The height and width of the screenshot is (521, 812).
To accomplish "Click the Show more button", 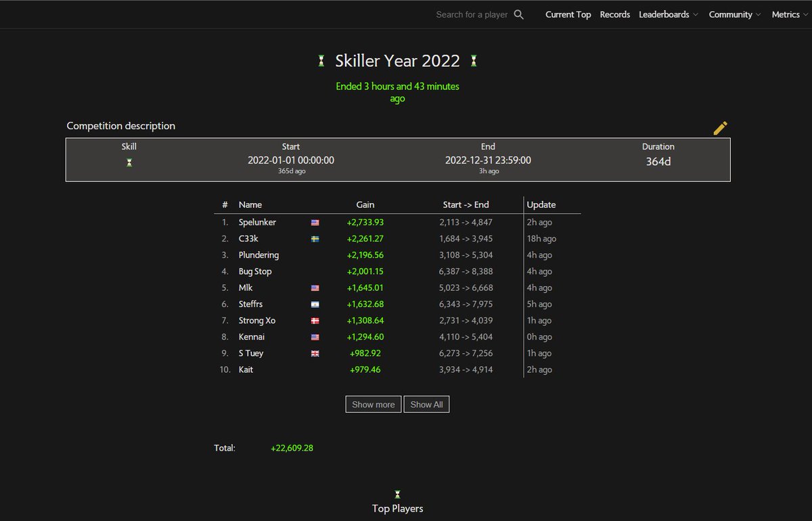I will coord(374,404).
